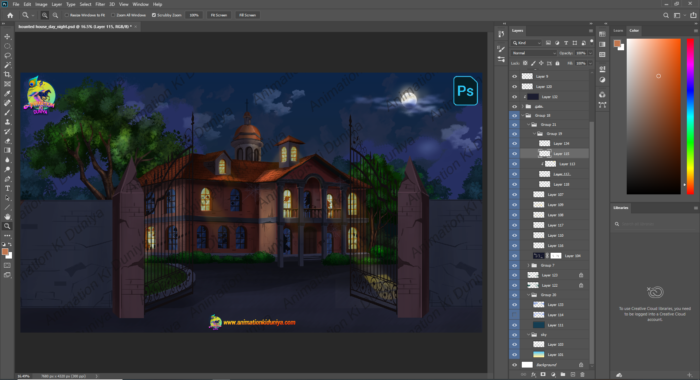This screenshot has width=700, height=380.
Task: Choose the Hand tool
Action: point(7,217)
